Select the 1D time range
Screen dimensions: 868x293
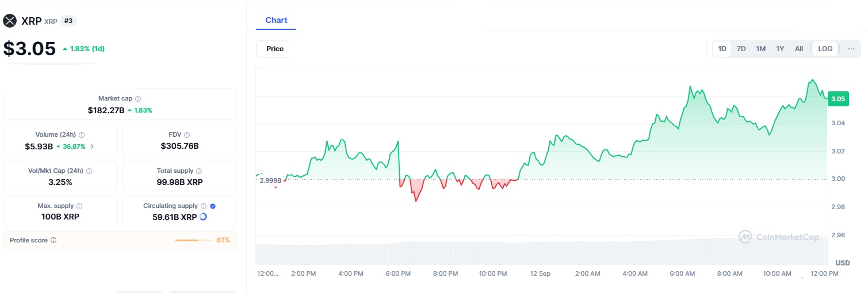[722, 49]
